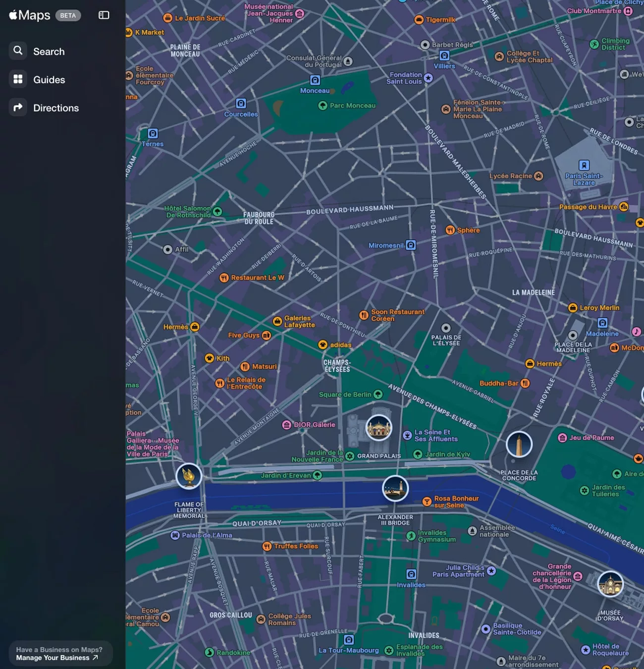Viewport: 644px width, 669px height.
Task: Select the Fondation Saint Louis marker
Action: click(x=429, y=78)
